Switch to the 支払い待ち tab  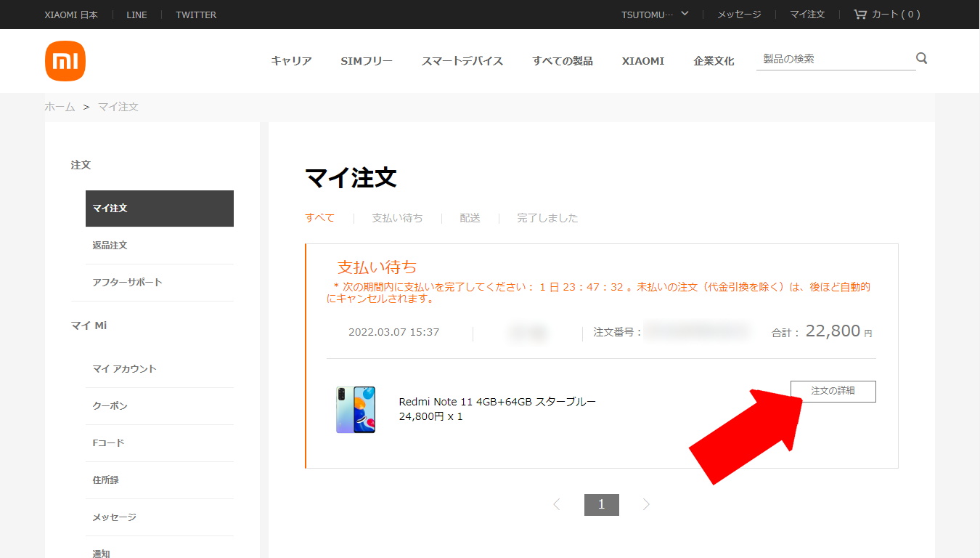(x=397, y=218)
